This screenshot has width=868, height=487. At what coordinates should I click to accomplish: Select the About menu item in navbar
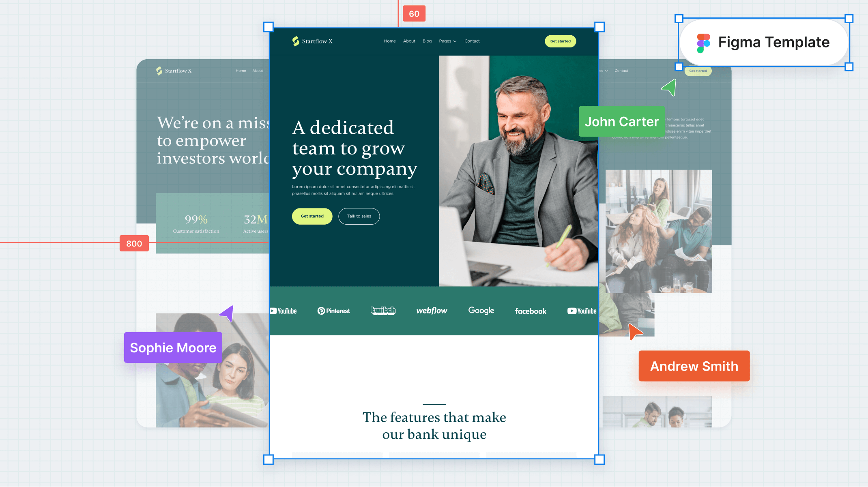409,41
